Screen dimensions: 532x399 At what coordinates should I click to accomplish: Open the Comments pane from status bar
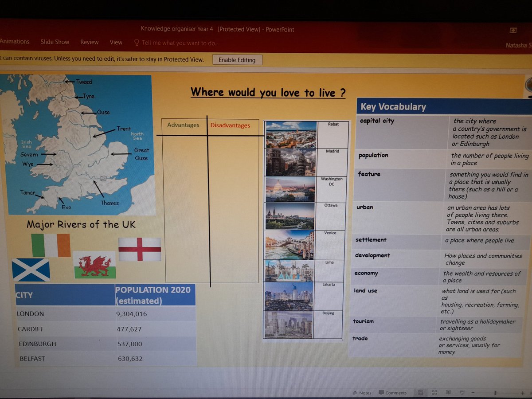pyautogui.click(x=393, y=393)
